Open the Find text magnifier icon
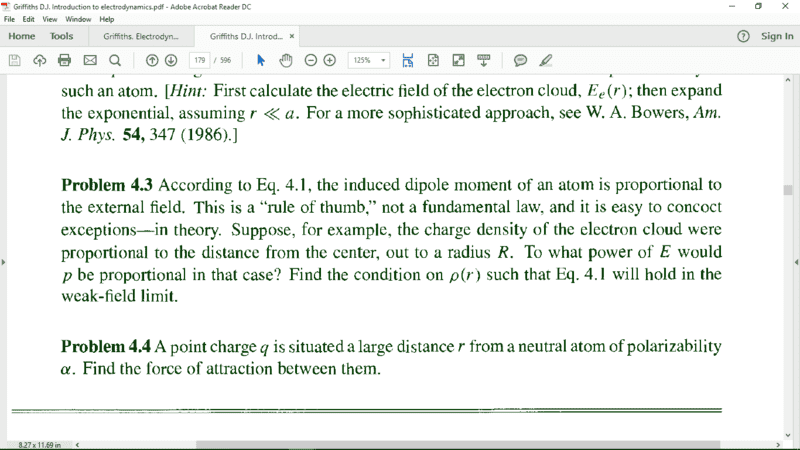 pos(115,60)
